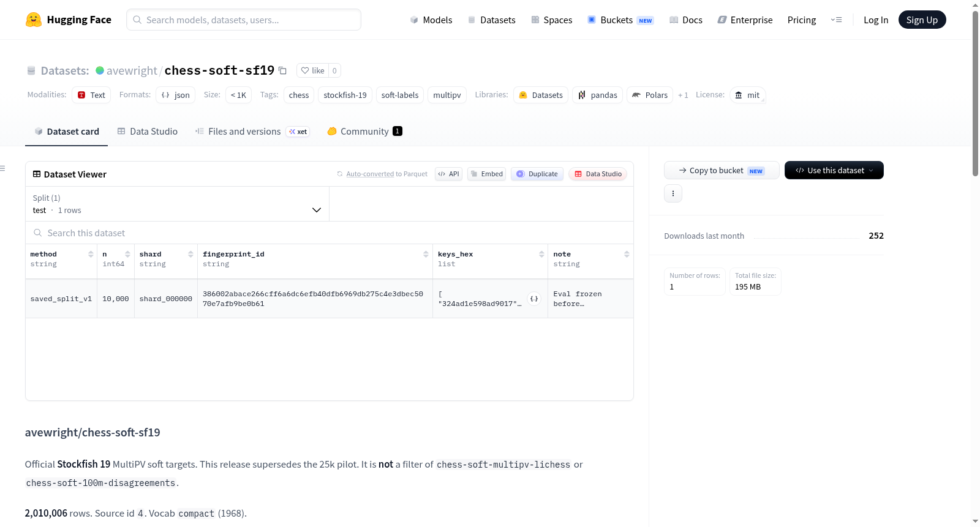Expand the navigation more-options menu icon
The height and width of the screenshot is (527, 980).
[836, 20]
